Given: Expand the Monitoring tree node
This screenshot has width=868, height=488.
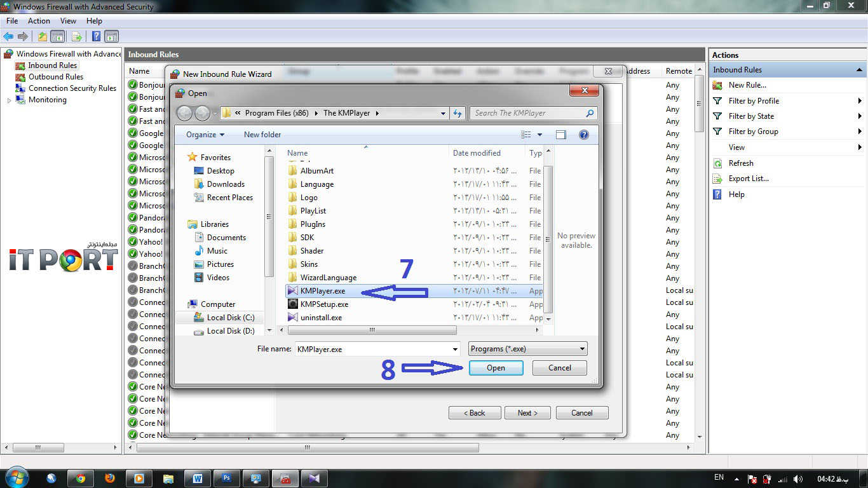Looking at the screenshot, I should click(x=9, y=100).
